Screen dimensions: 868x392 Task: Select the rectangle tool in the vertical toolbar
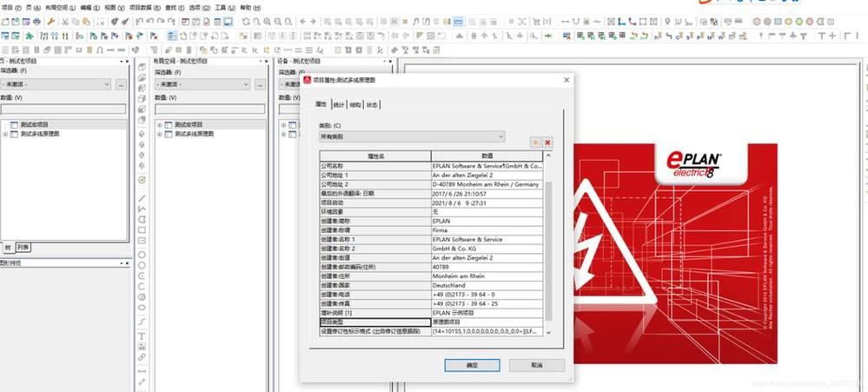[142, 229]
